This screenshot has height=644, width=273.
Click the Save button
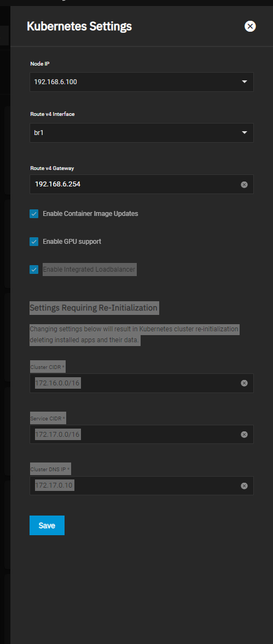(47, 525)
